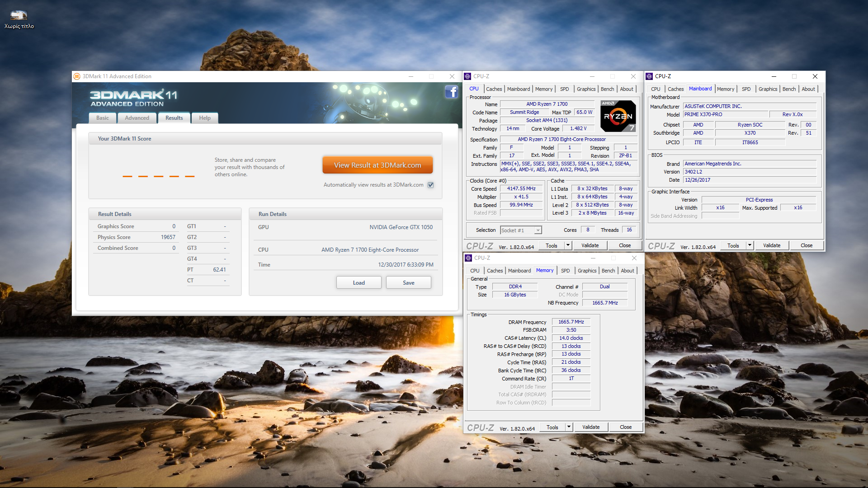Screen dimensions: 868x488
Task: Click the Save button in Run Details
Action: 409,283
